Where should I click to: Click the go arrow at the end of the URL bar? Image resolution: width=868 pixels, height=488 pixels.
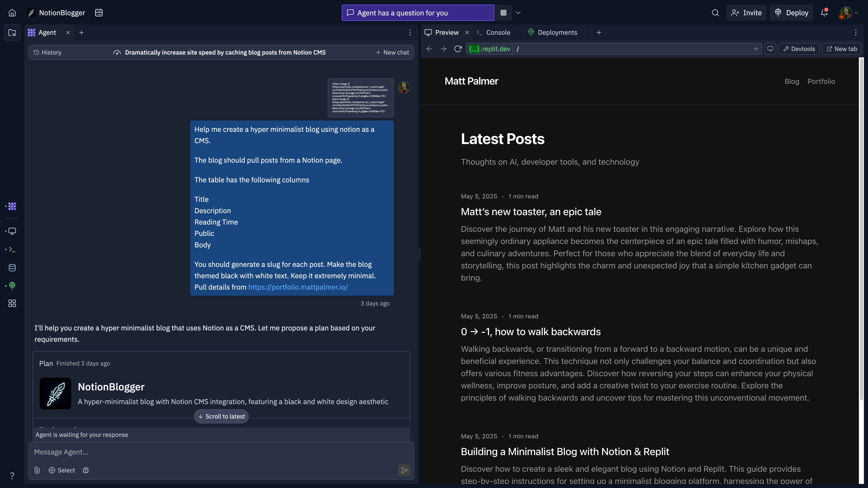pos(755,49)
